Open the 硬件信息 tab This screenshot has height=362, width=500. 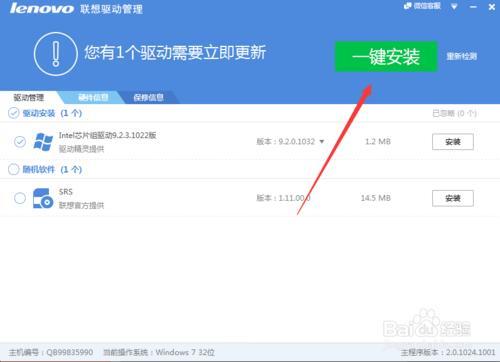93,97
